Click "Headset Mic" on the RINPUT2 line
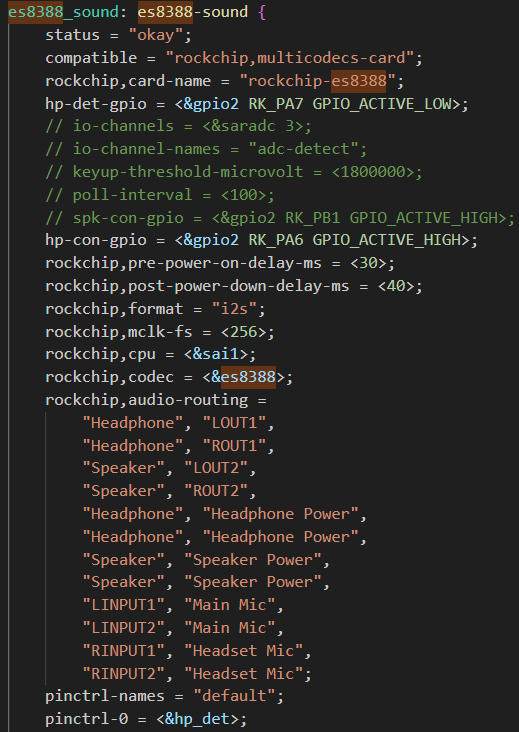 (247, 674)
